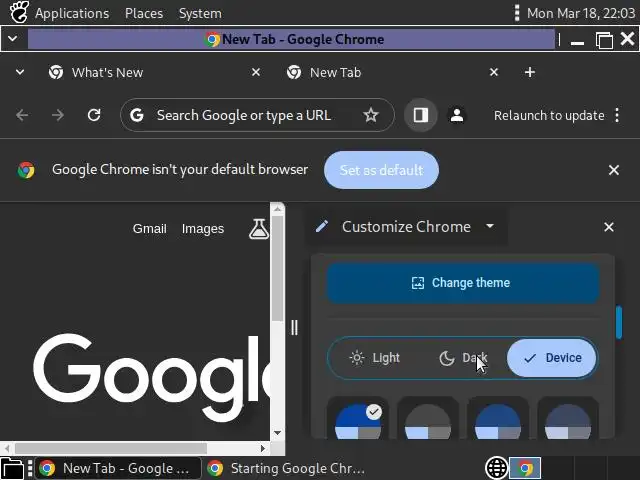Select the checked default blue color swatch
This screenshot has width=640, height=480.
(x=358, y=420)
